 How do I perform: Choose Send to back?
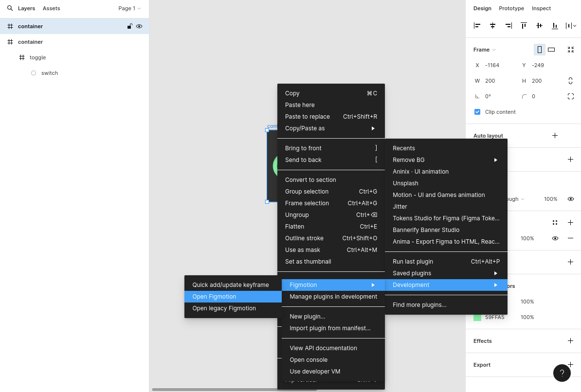click(331, 160)
